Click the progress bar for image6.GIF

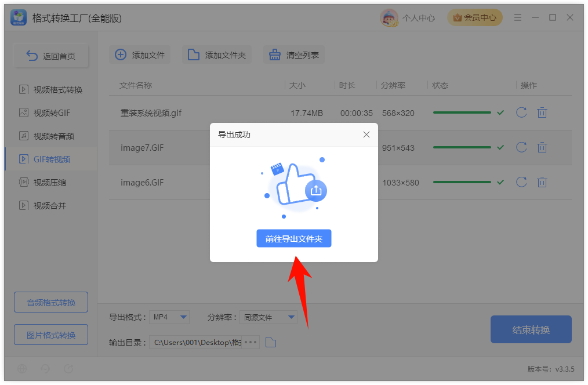462,182
